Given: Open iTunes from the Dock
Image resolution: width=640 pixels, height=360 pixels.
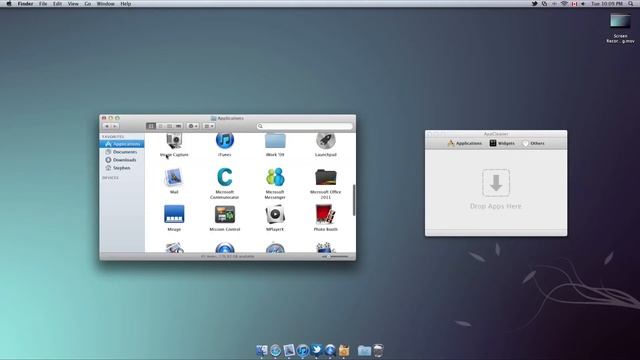Looking at the screenshot, I should tap(302, 350).
